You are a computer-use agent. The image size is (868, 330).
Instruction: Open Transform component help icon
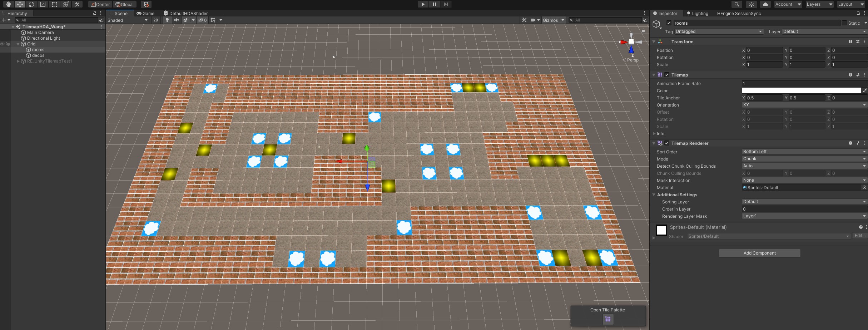pyautogui.click(x=850, y=42)
